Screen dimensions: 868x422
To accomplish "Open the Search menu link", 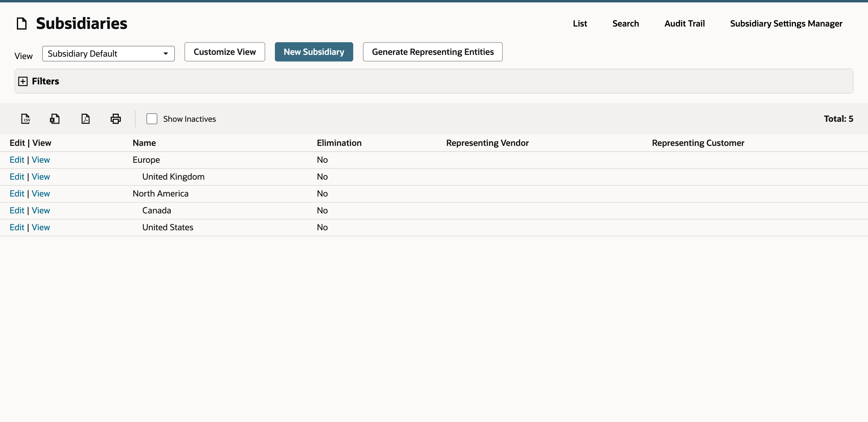I will coord(625,24).
